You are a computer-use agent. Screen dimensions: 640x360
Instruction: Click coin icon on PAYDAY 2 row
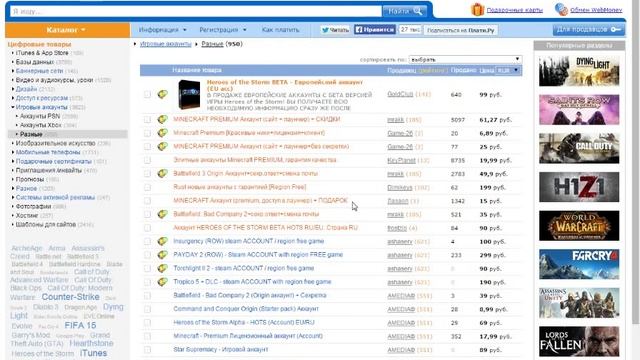click(x=162, y=255)
